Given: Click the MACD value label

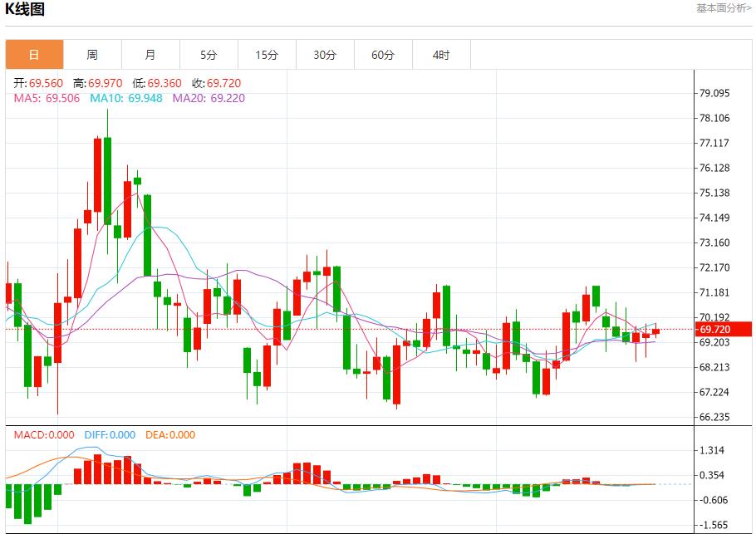Looking at the screenshot, I should tap(43, 435).
